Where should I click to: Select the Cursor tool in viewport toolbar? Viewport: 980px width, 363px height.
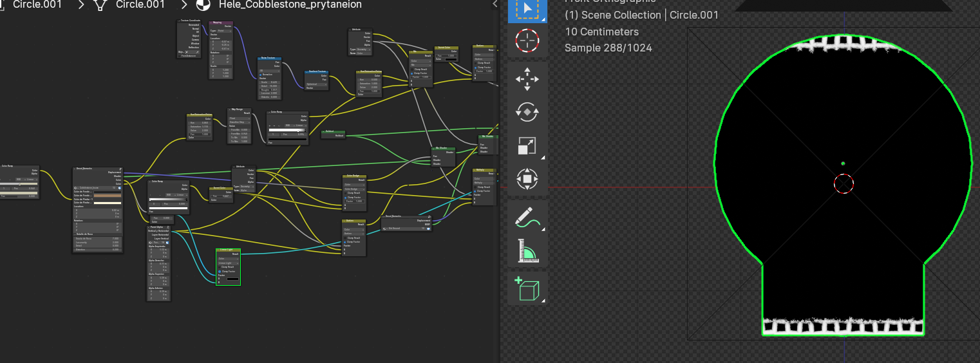point(527,41)
